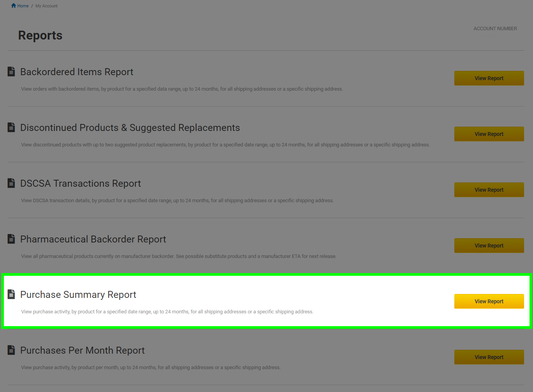
Task: Click the Purchase Summary Report document icon
Action: (11, 294)
